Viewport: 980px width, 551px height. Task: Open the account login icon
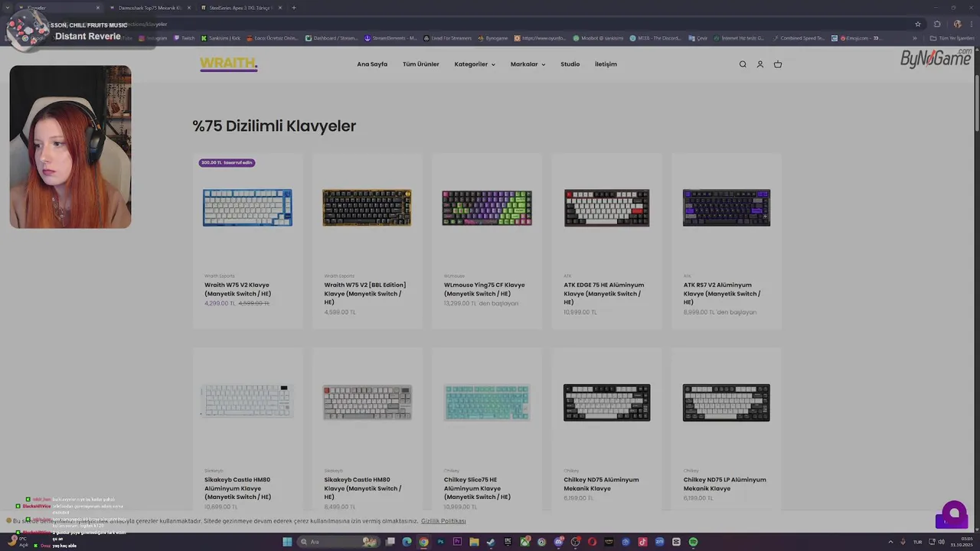pos(760,64)
